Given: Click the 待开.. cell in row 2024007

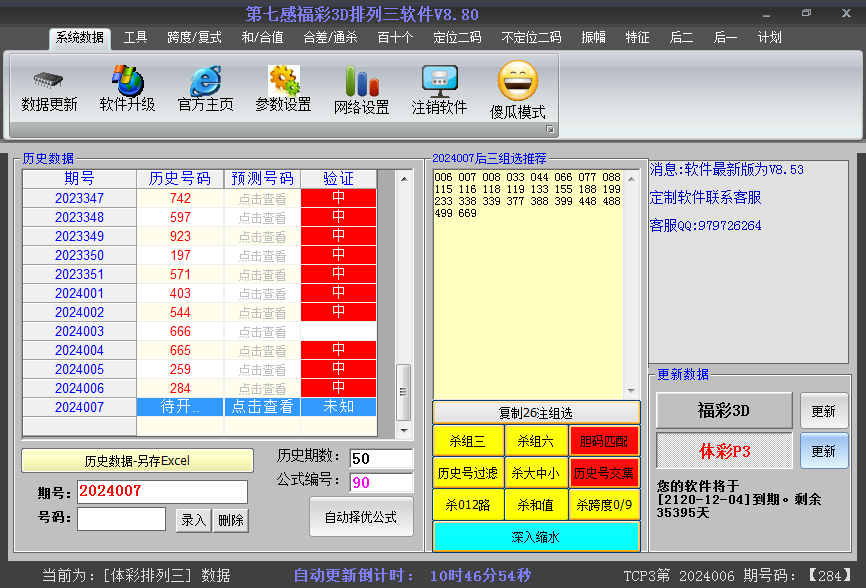Looking at the screenshot, I should [180, 407].
